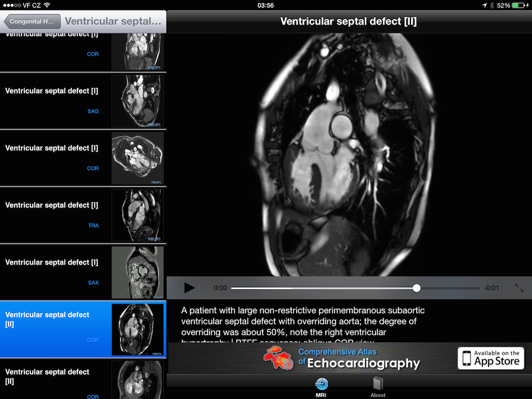Open the About tab
This screenshot has height=399, width=532.
(378, 388)
